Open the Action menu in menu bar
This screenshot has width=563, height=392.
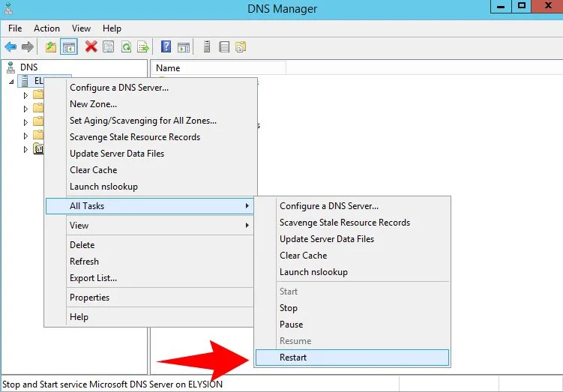click(46, 28)
